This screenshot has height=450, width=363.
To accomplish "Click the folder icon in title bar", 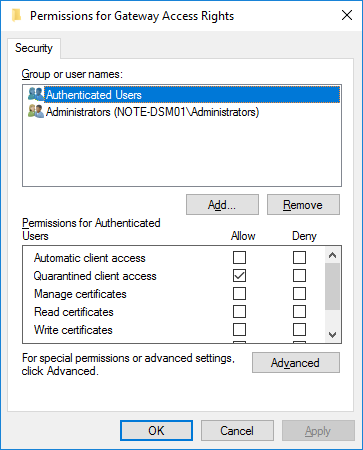I will tap(16, 16).
